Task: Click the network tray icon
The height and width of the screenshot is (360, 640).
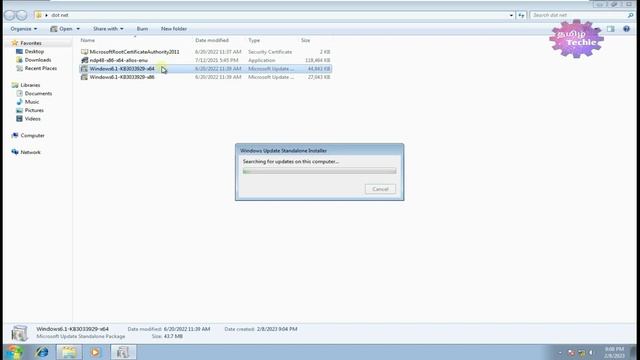Action: (581, 353)
